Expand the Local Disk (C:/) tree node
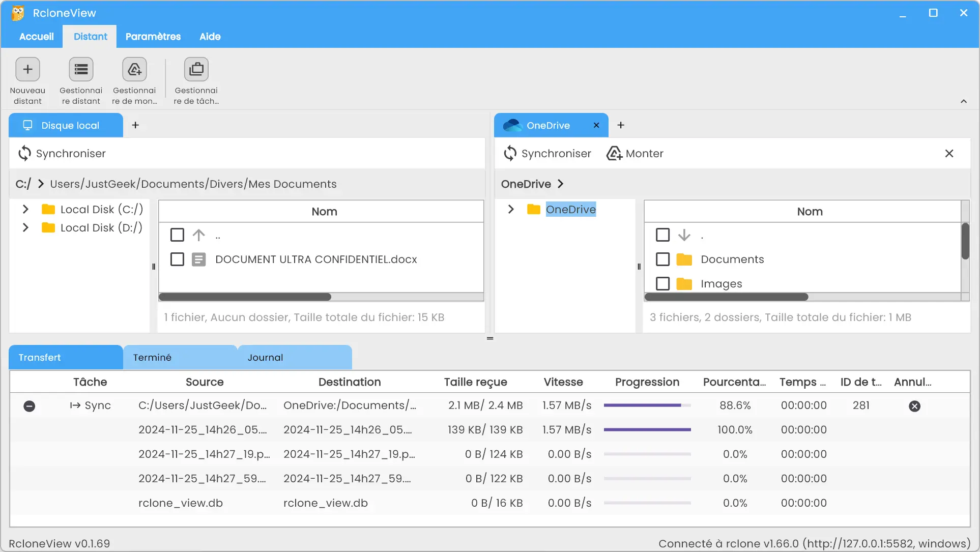This screenshot has height=552, width=980. (25, 209)
